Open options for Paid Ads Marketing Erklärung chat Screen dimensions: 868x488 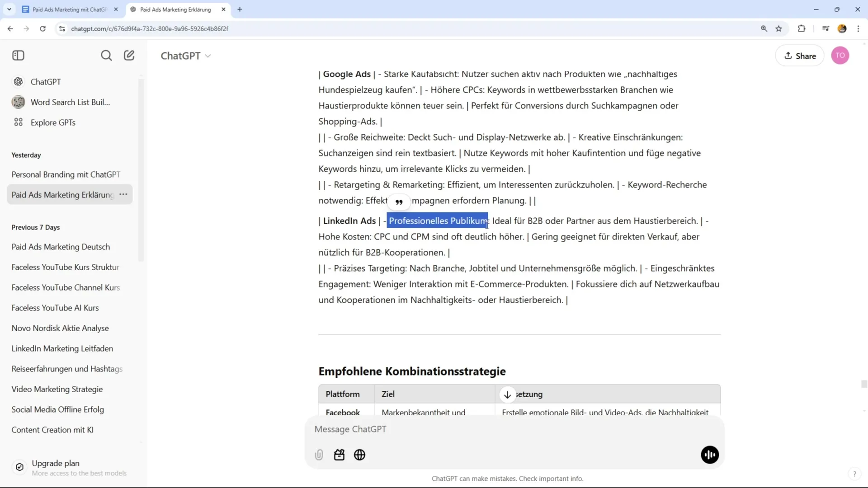point(123,194)
